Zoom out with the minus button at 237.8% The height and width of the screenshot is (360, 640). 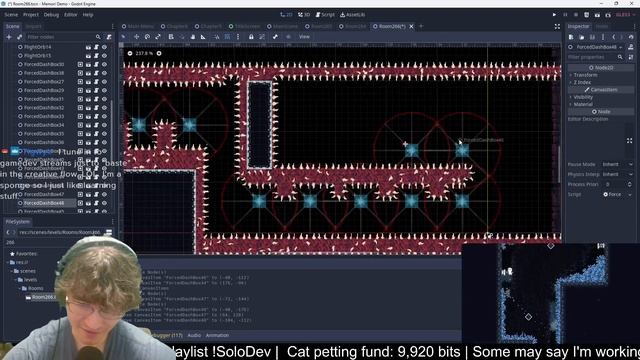click(x=130, y=53)
